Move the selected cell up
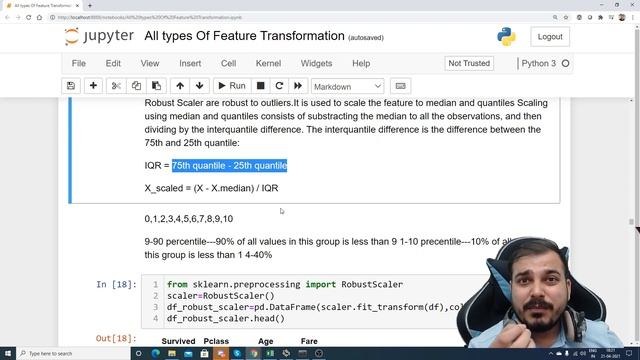This screenshot has height=360, width=640. pos(180,86)
